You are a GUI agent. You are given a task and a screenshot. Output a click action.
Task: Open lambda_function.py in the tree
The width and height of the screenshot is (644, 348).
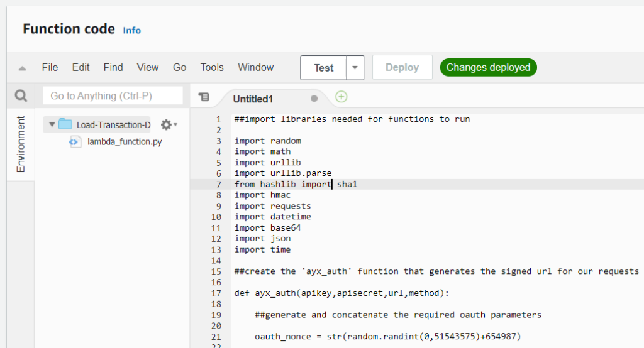tap(125, 141)
